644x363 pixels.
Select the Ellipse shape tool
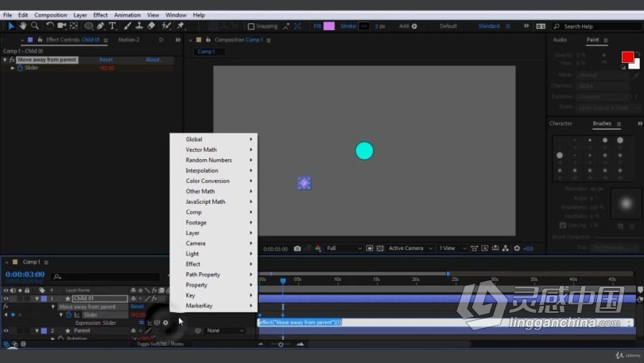[88, 26]
